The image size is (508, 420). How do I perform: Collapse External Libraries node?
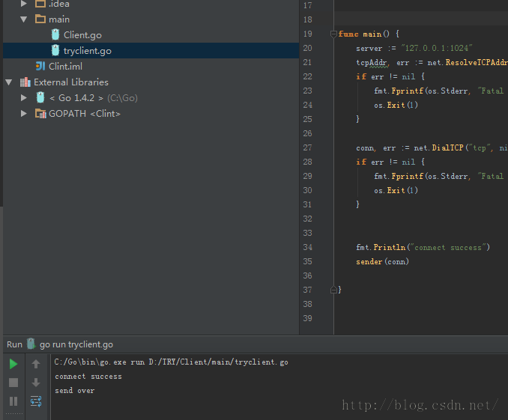[x=9, y=82]
